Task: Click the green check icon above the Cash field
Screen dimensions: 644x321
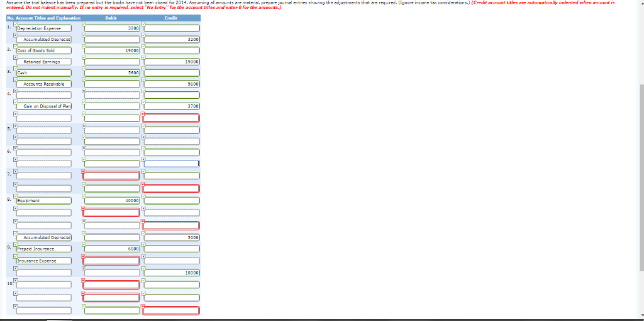Action: [15, 68]
